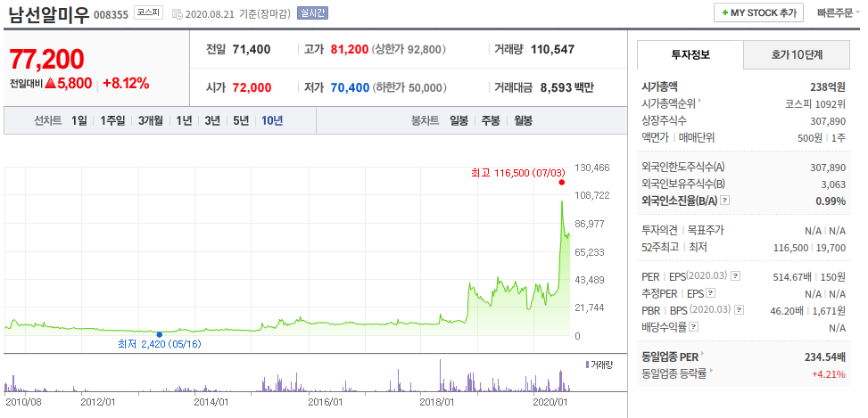Click the 고가 81,200 value

350,50
